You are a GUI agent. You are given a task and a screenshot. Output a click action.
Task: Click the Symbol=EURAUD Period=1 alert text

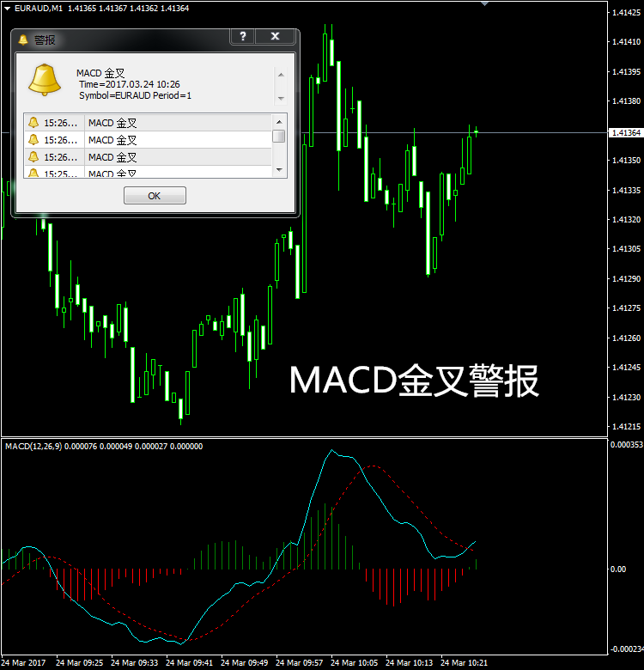tap(135, 95)
